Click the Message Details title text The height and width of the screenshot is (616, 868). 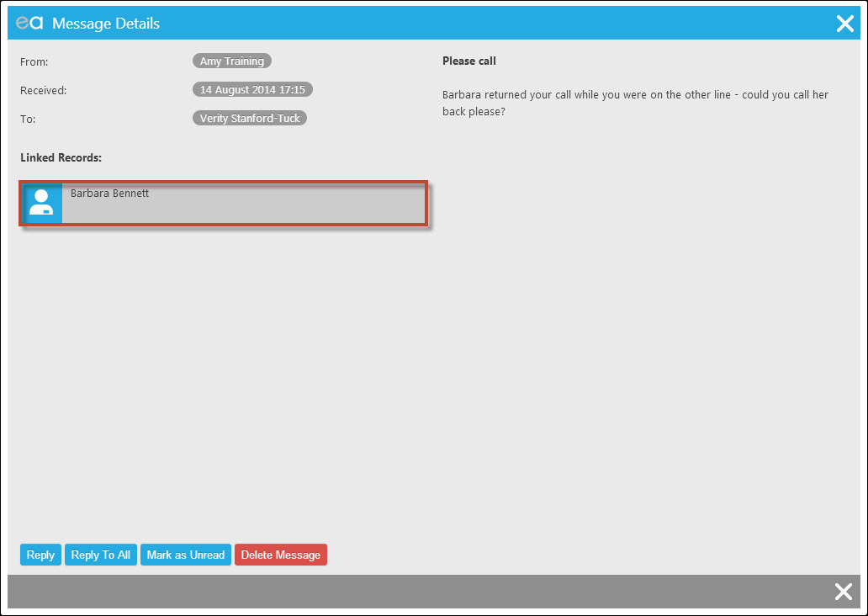coord(106,24)
